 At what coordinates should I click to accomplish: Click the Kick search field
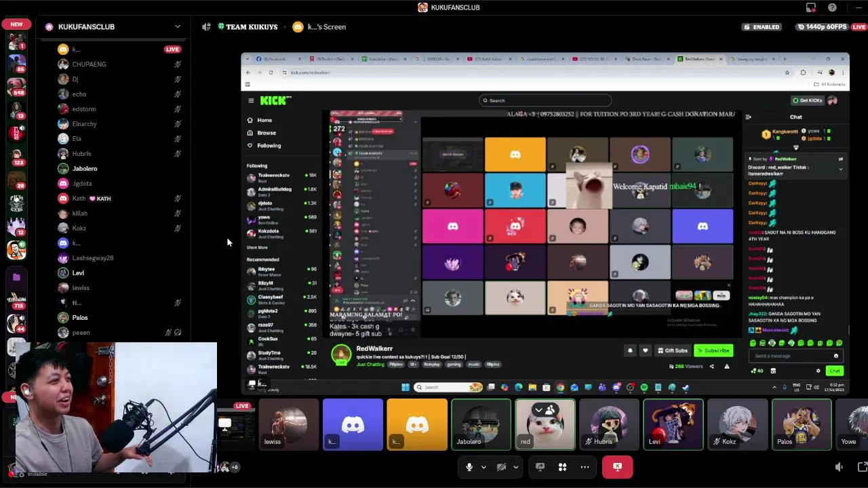(545, 100)
